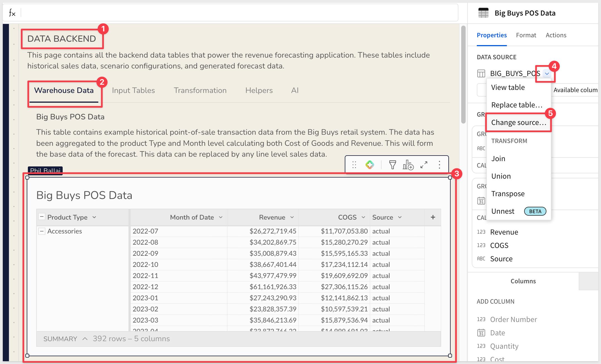The image size is (601, 364).
Task: Click the number icon beside Quantity
Action: (x=481, y=346)
